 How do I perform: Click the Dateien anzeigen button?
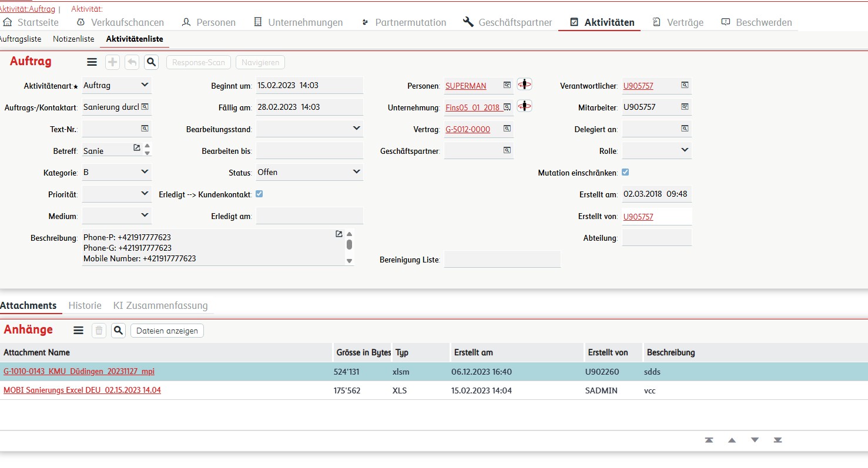click(x=167, y=331)
